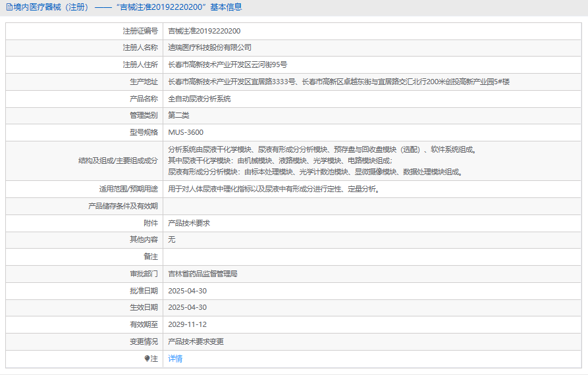The width and height of the screenshot is (588, 375).
Task: Click the 生效日期 value 2025-04-30
Action: tap(187, 307)
